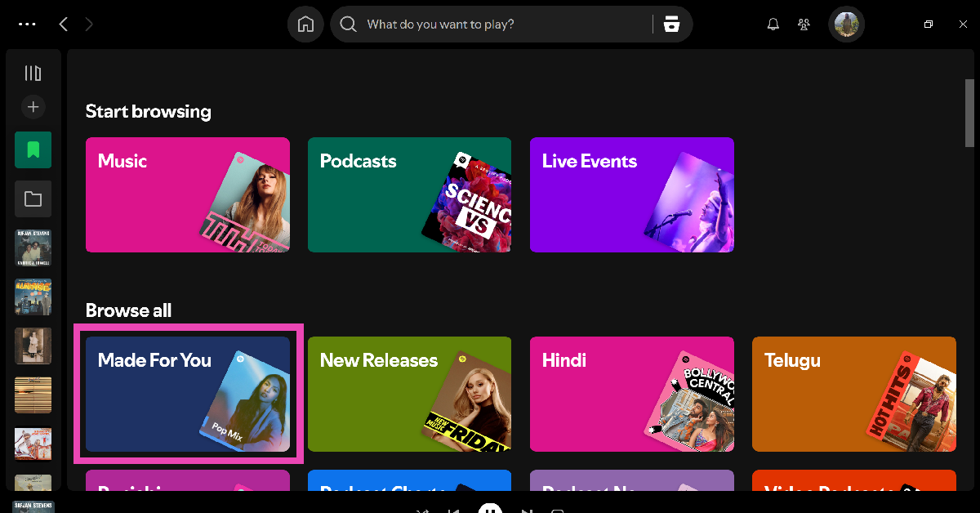Open the striped tan album in sidebar
Viewport: 980px width, 513px height.
tap(33, 395)
